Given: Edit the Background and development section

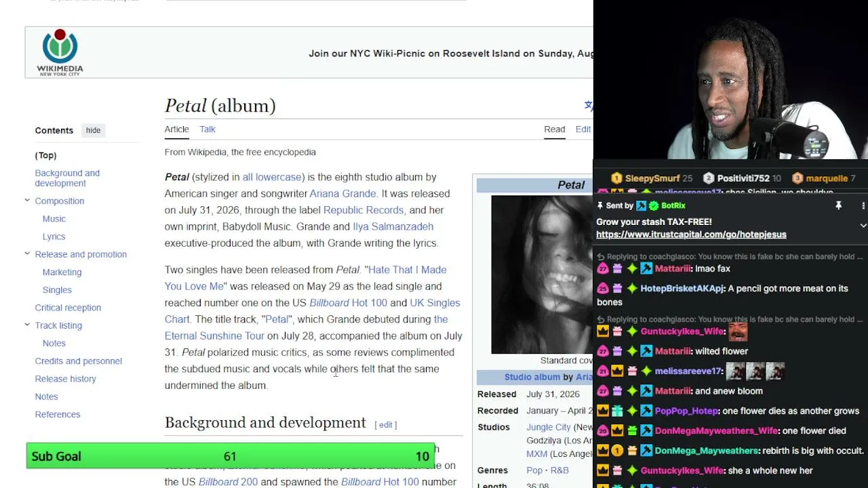Looking at the screenshot, I should point(386,425).
